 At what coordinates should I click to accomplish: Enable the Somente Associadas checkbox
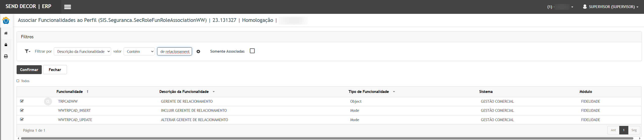click(252, 51)
